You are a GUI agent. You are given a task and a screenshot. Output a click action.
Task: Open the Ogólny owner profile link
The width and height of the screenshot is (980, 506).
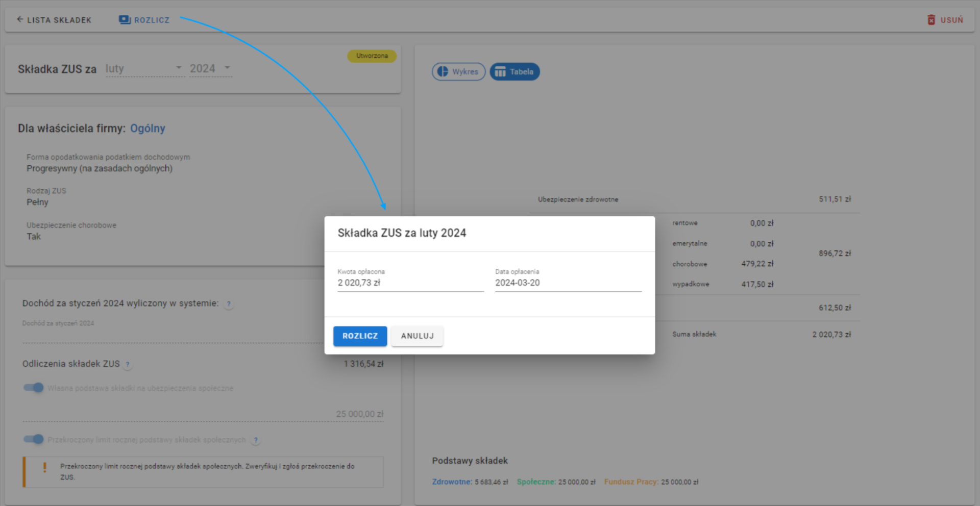pos(148,129)
